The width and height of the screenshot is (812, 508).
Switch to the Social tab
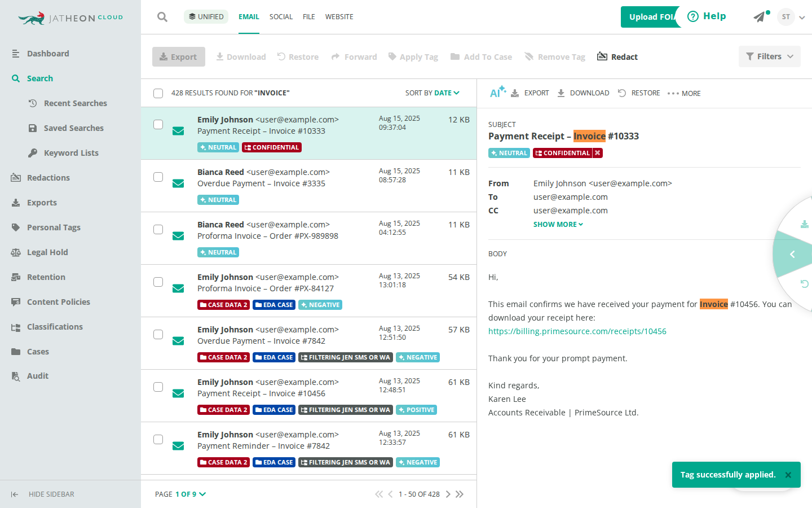[281, 17]
